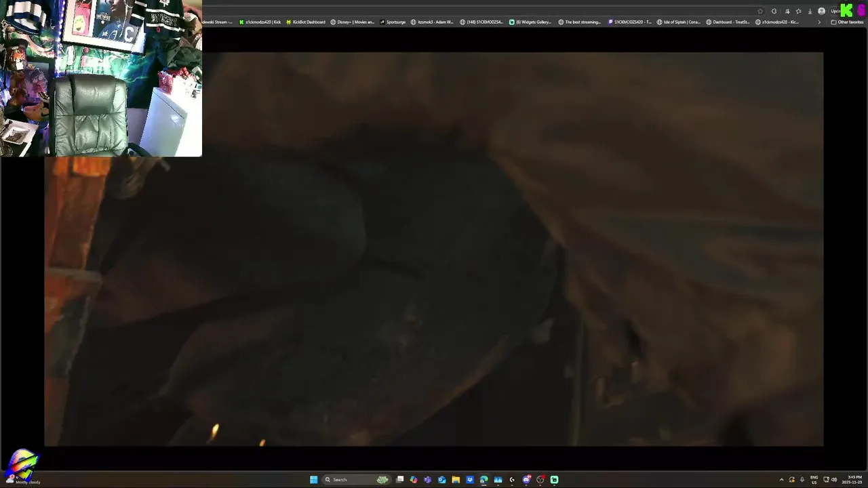Open the itzsmok3 - Adam W bookmark
This screenshot has width=868, height=488.
[x=432, y=22]
